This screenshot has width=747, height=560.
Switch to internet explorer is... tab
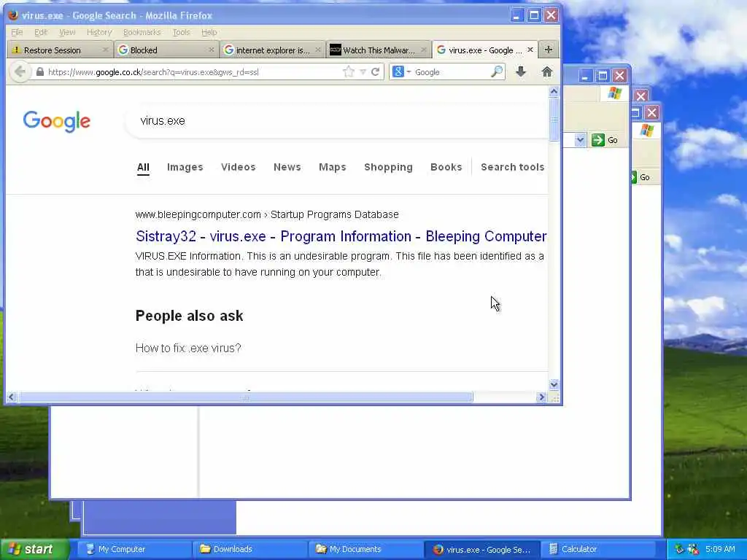tap(273, 50)
